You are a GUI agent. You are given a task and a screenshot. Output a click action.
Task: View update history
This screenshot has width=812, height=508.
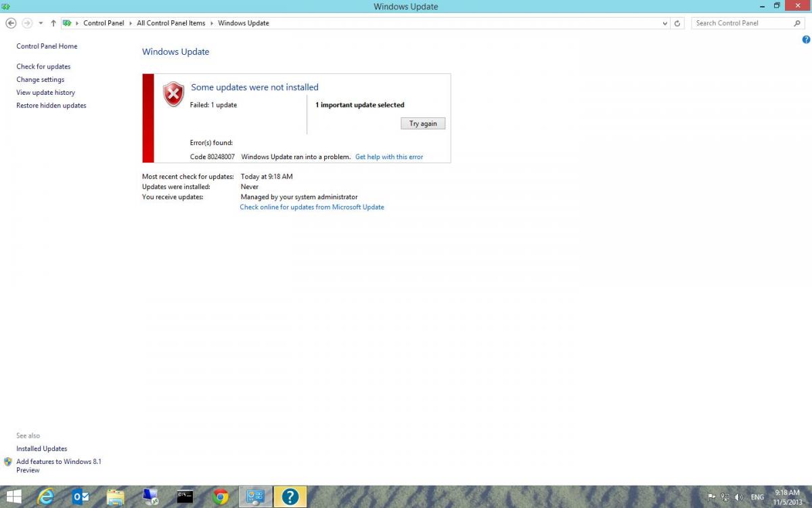[45, 92]
